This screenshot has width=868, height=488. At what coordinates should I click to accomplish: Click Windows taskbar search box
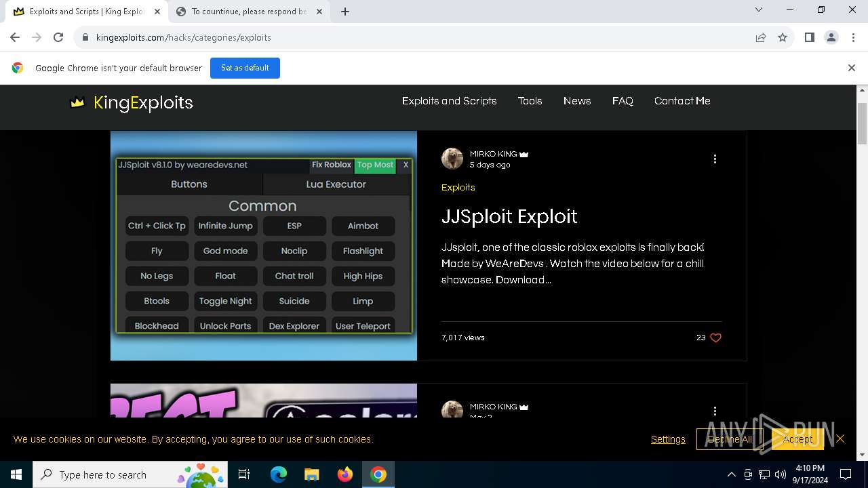(x=130, y=474)
